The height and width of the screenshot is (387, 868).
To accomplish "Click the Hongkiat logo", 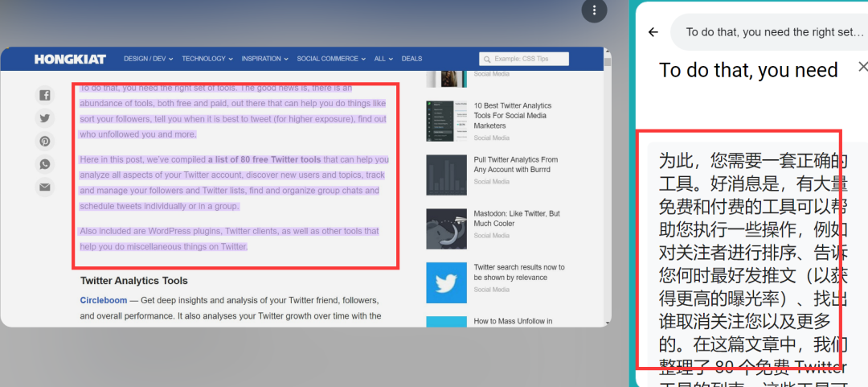I will tap(70, 59).
